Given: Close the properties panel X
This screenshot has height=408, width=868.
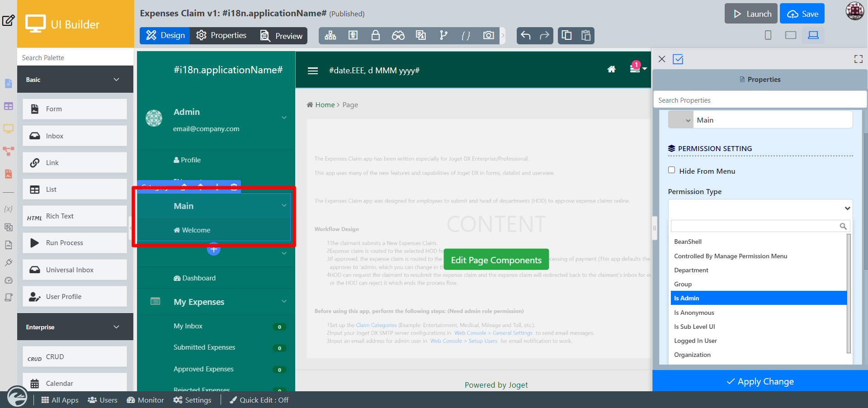Looking at the screenshot, I should 662,59.
